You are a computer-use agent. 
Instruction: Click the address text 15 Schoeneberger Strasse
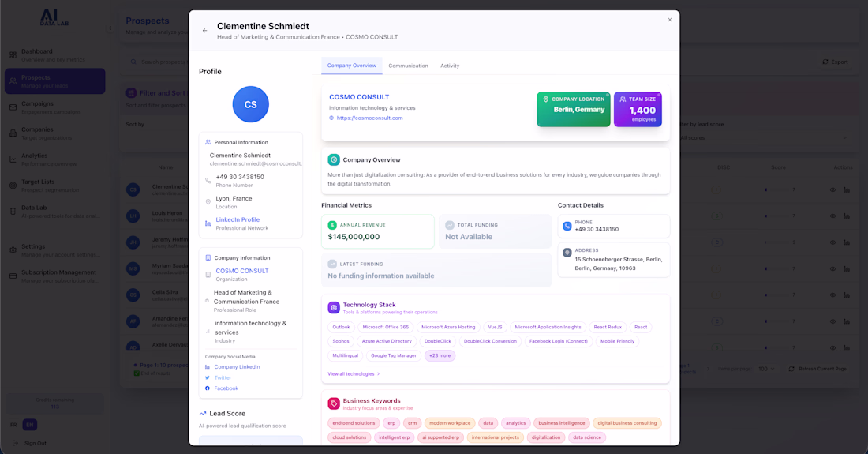coord(619,264)
